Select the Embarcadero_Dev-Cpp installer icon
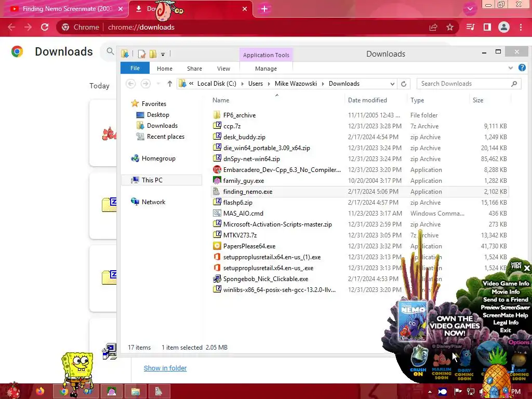Image resolution: width=532 pixels, height=399 pixels. [217, 169]
